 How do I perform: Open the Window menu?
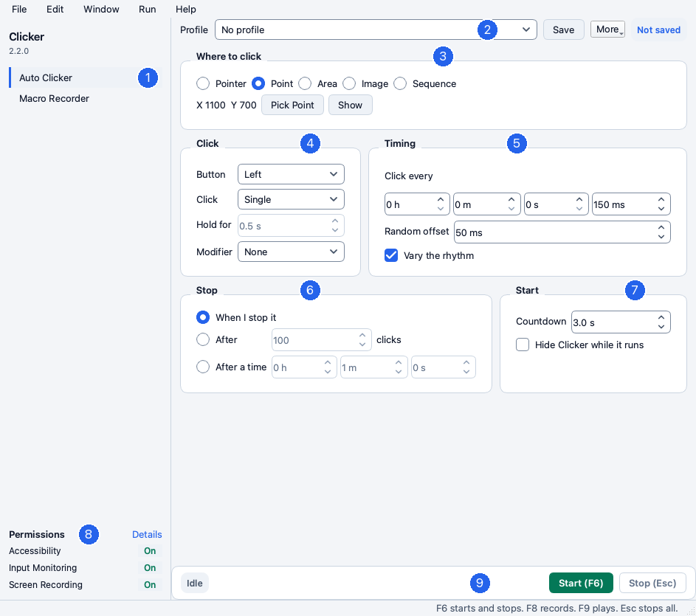click(x=101, y=9)
